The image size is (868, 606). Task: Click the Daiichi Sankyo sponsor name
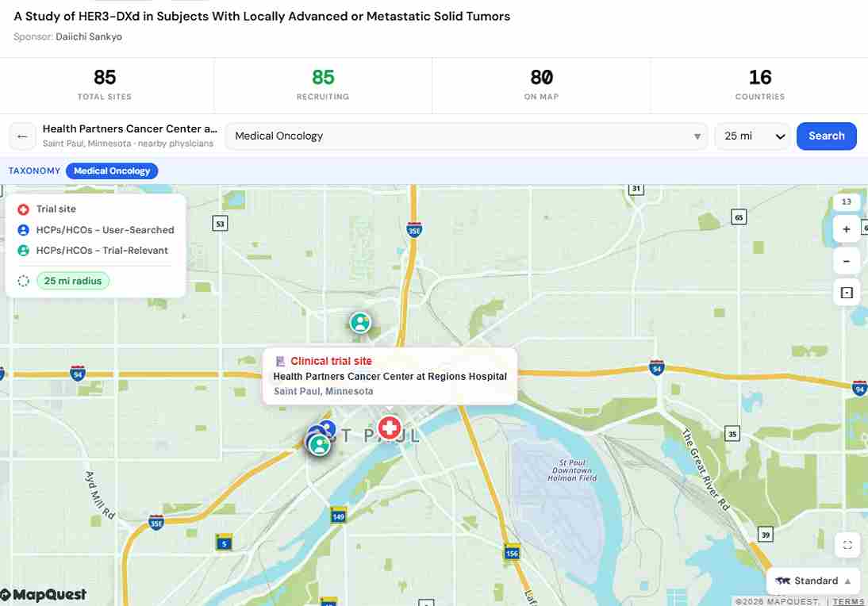[x=89, y=36]
